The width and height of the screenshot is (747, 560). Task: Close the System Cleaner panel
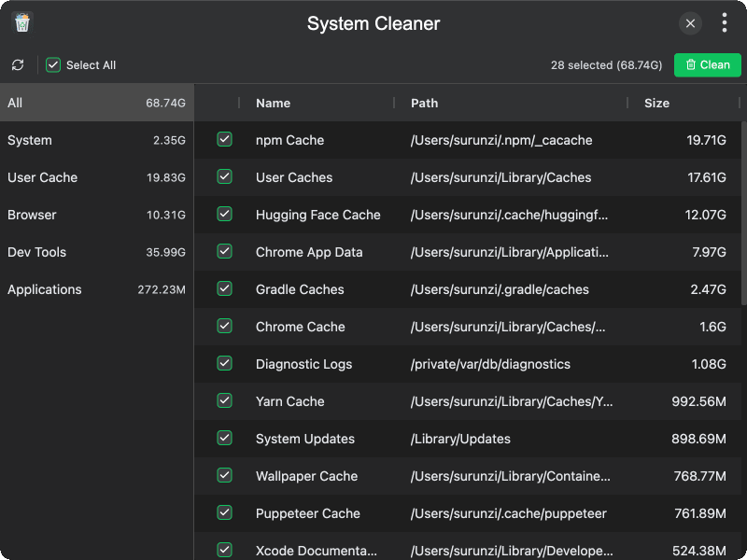click(690, 23)
